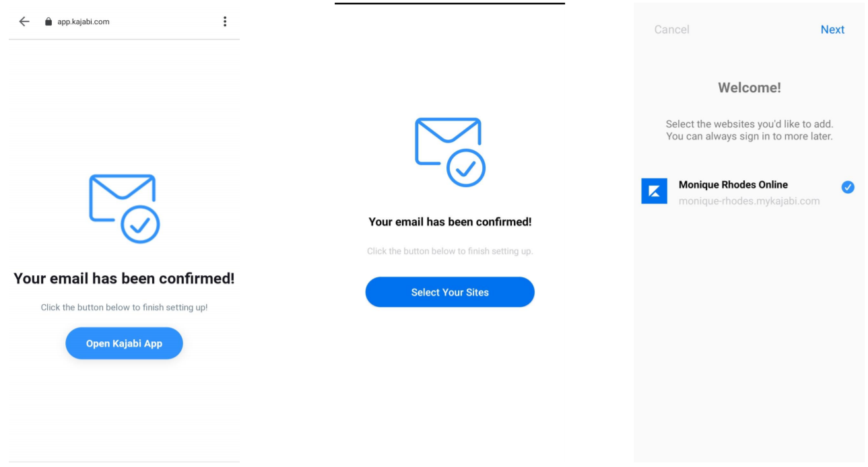This screenshot has height=467, width=868.
Task: Click the gray subtitle above Select Your Sites
Action: (450, 252)
